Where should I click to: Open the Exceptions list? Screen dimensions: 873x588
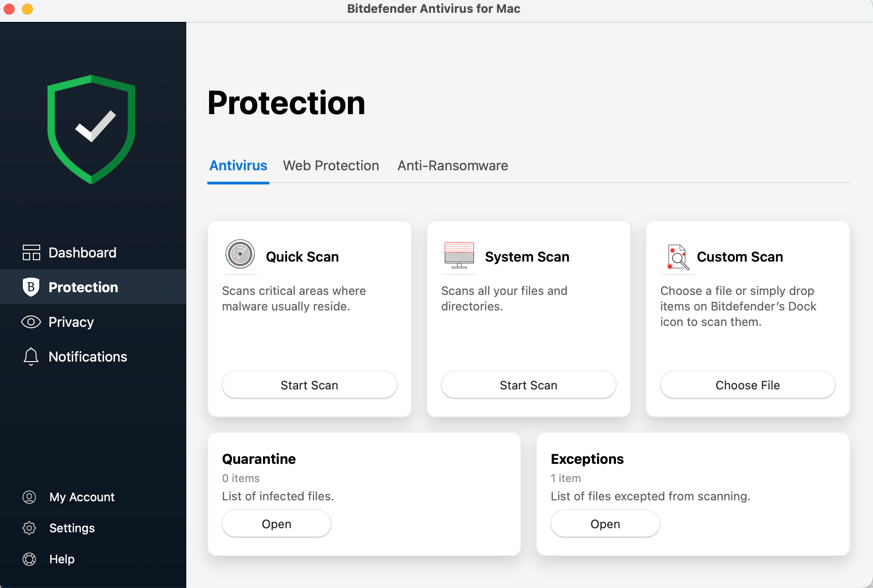pos(605,523)
